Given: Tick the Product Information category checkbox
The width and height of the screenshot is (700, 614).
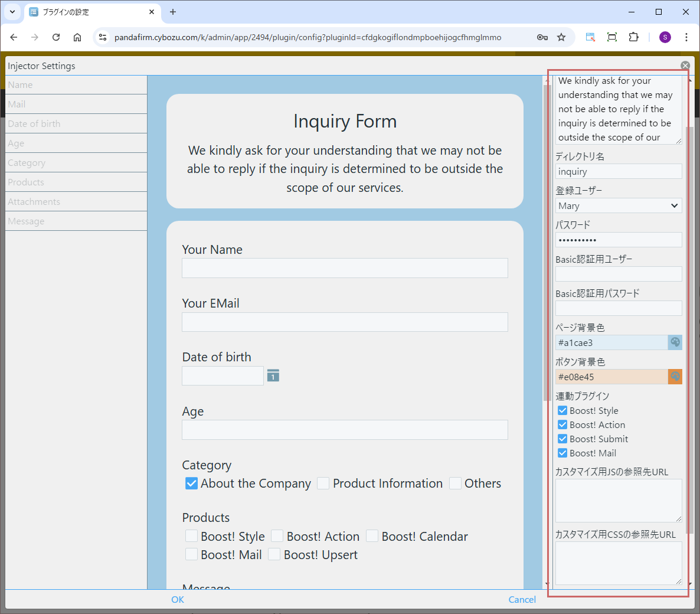Looking at the screenshot, I should click(x=323, y=484).
